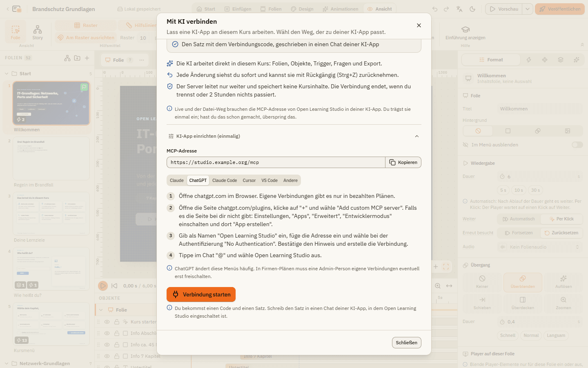
Task: Choose the Zoomen transition
Action: (x=563, y=303)
